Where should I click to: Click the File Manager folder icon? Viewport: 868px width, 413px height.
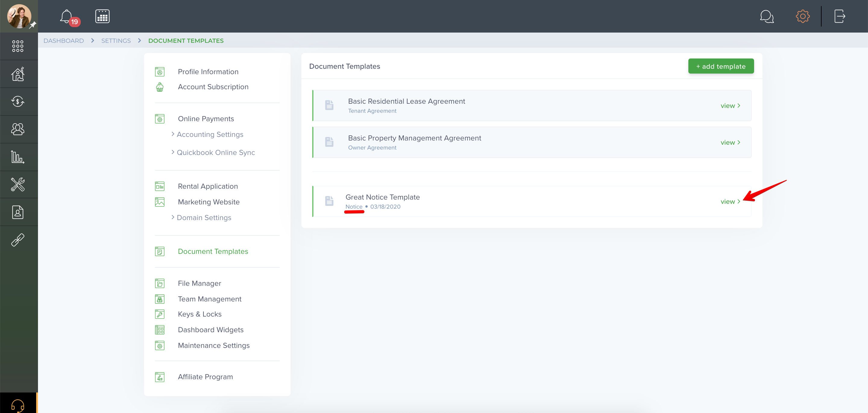pos(160,284)
